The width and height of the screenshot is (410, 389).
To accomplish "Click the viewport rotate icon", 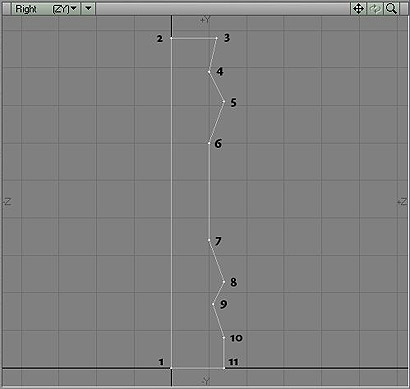I will coord(375,9).
